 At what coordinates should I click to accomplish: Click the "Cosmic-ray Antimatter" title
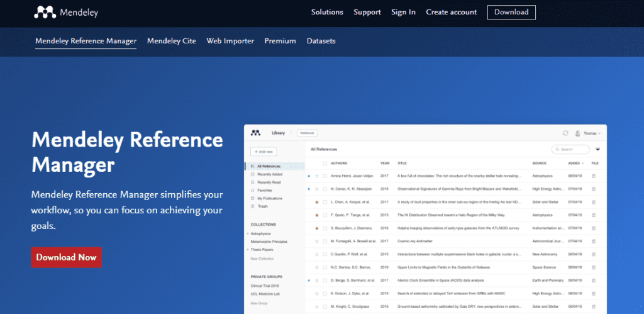tap(415, 241)
